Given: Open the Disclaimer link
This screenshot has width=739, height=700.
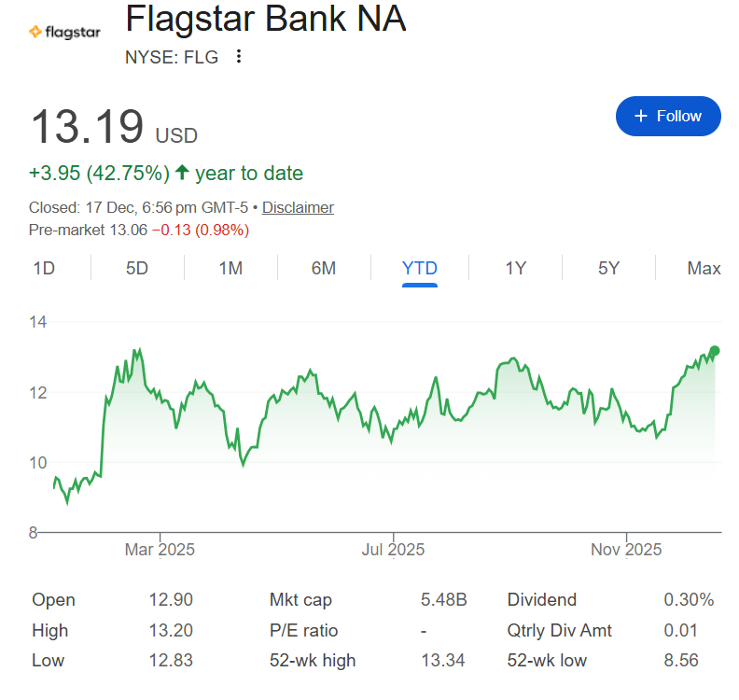Looking at the screenshot, I should [x=298, y=207].
